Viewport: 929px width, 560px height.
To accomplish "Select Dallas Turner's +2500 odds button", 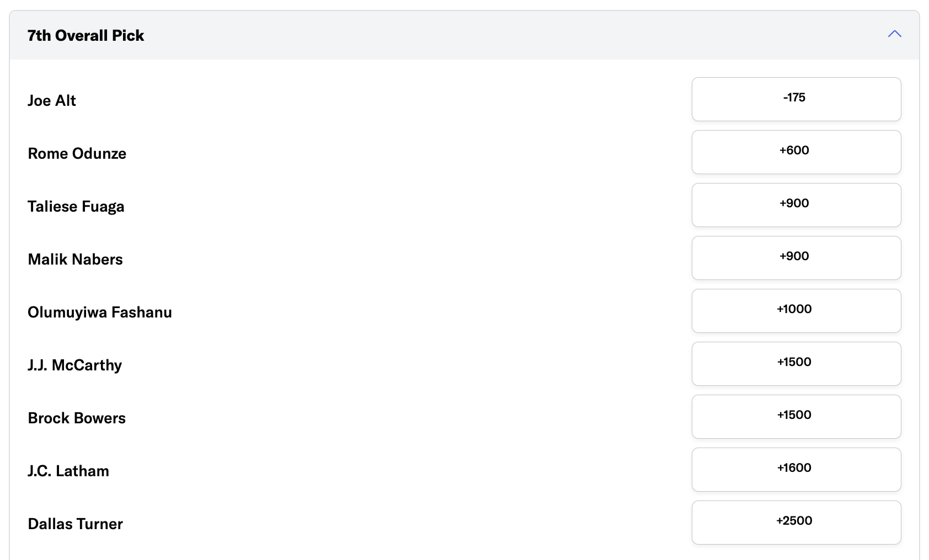I will (796, 523).
